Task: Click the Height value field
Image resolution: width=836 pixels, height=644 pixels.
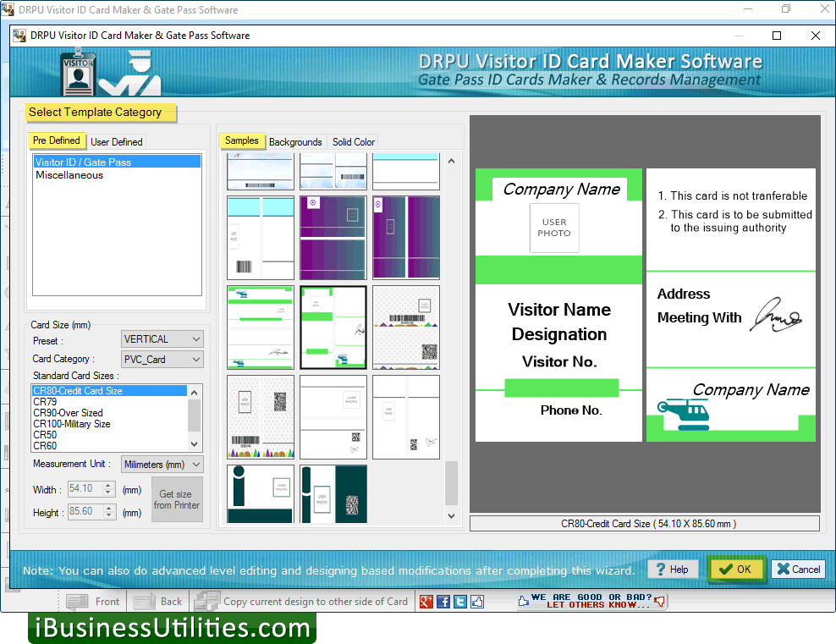Action: point(85,511)
